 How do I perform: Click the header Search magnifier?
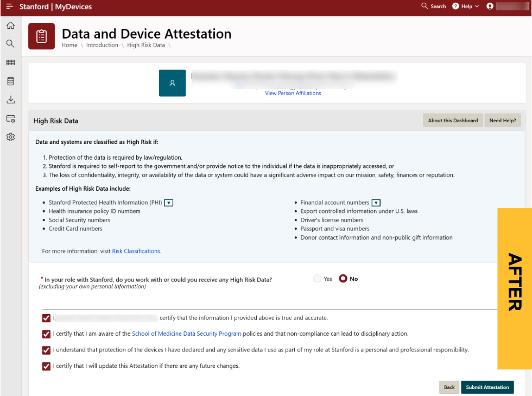(424, 6)
